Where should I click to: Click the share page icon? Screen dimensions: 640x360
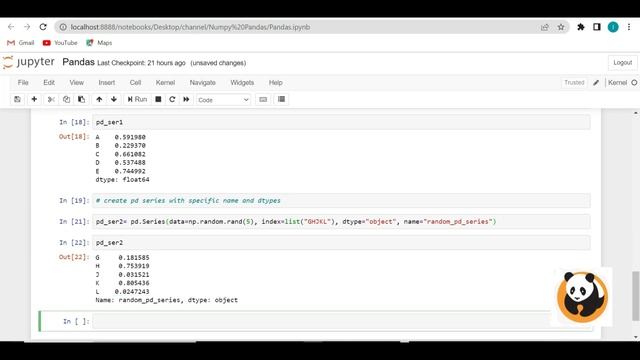544,27
